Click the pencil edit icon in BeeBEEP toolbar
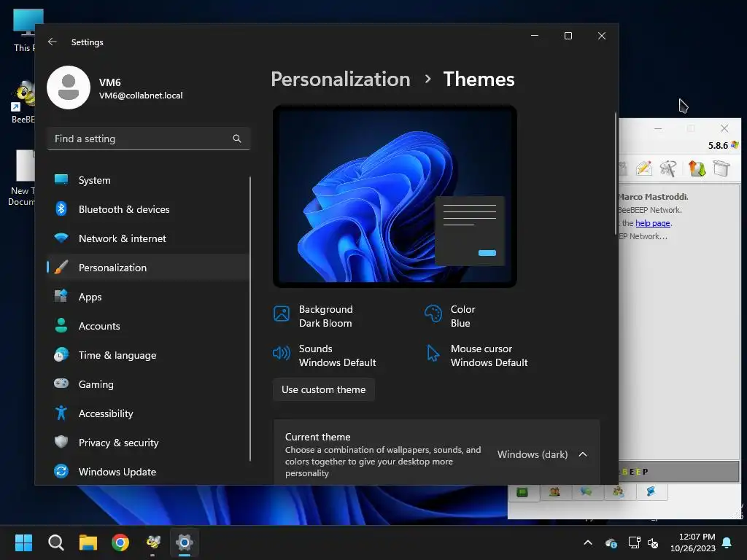The width and height of the screenshot is (747, 560). click(643, 168)
